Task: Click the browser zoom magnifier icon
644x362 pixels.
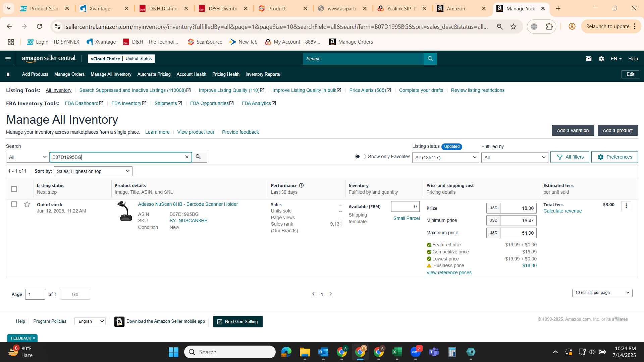Action: pos(499,26)
